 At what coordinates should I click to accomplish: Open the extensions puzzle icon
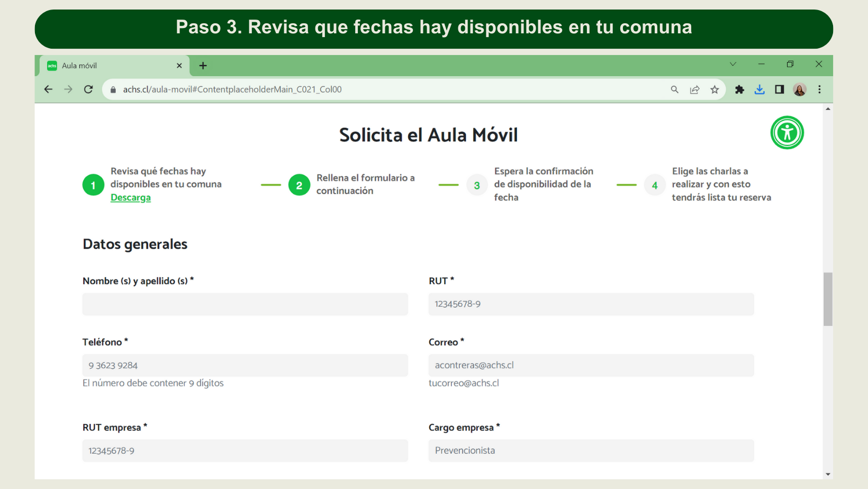tap(739, 89)
